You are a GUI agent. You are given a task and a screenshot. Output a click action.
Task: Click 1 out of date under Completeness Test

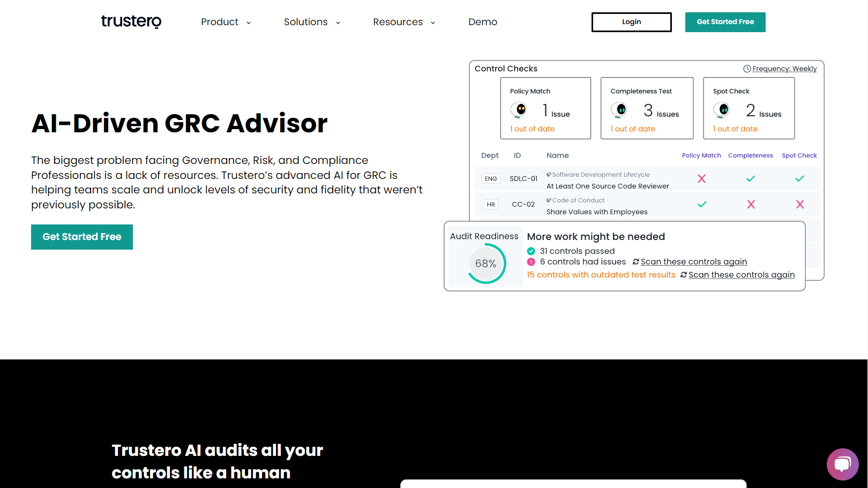tap(633, 129)
